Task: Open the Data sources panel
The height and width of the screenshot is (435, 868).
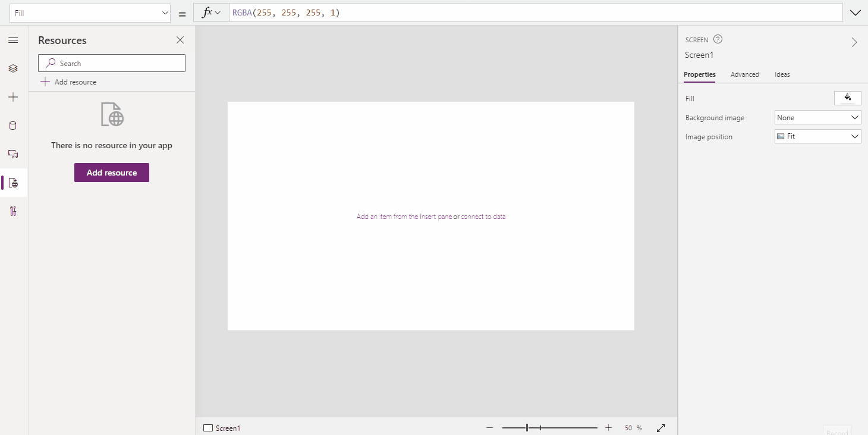Action: pos(13,126)
